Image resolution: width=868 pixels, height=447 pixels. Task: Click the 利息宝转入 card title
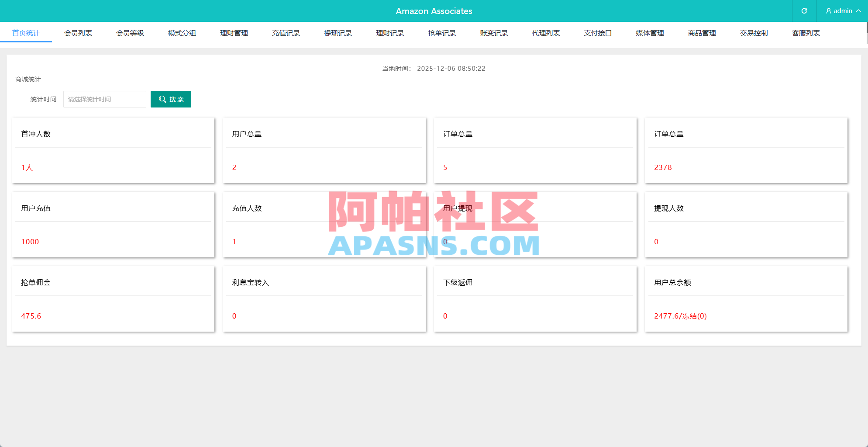(251, 283)
